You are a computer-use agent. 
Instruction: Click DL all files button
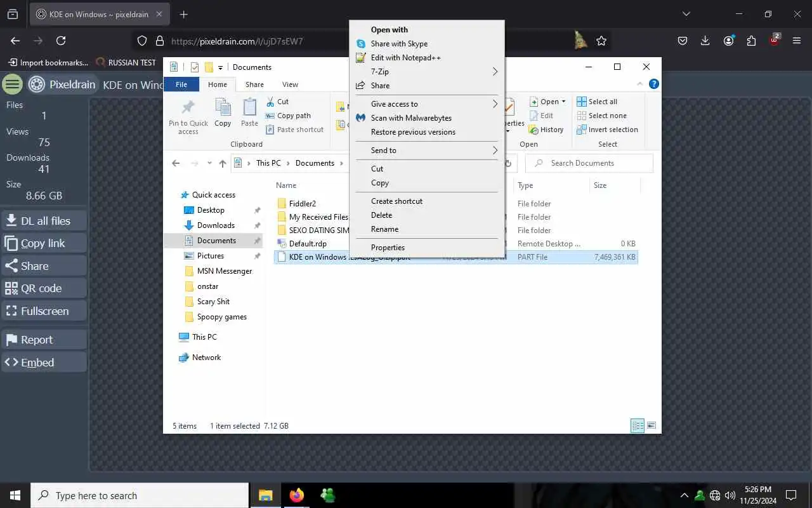[x=44, y=221]
